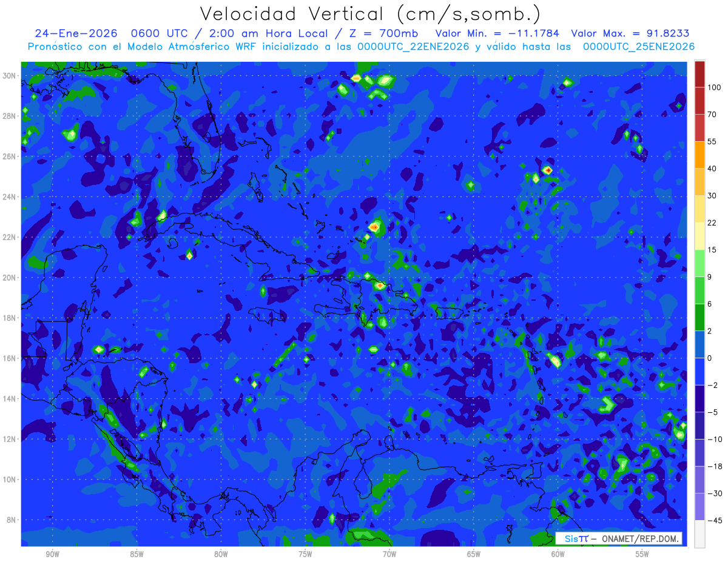Click the colorbar label '100'
Image resolution: width=728 pixels, height=562 pixels.
tap(714, 88)
